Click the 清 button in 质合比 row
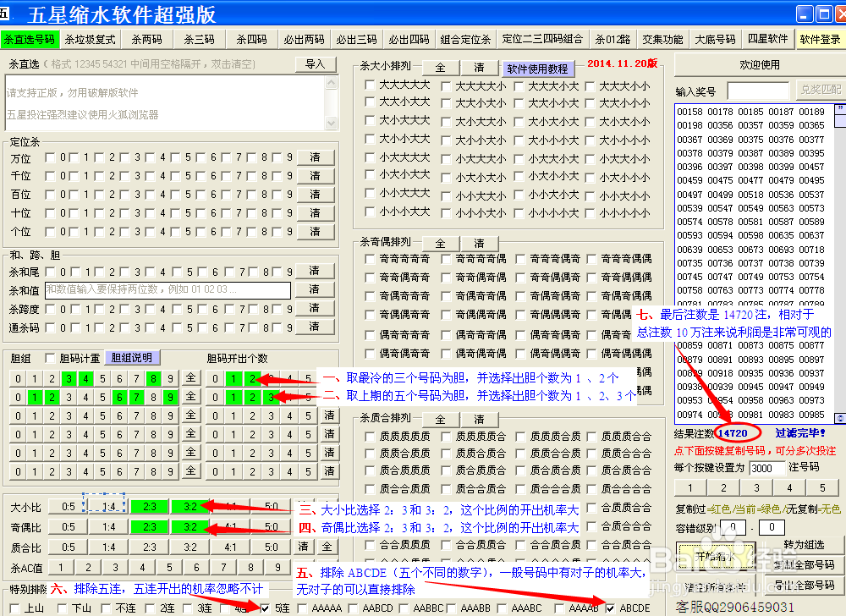The height and width of the screenshot is (616, 846). point(303,547)
